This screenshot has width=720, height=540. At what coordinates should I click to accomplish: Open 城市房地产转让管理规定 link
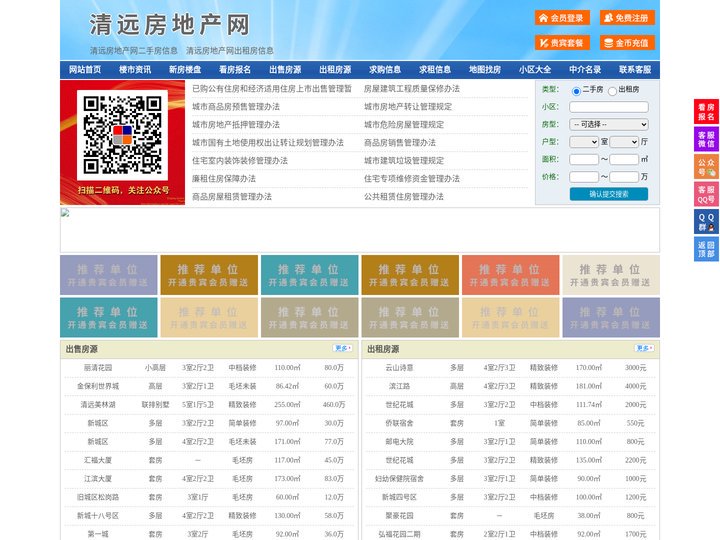pos(408,107)
